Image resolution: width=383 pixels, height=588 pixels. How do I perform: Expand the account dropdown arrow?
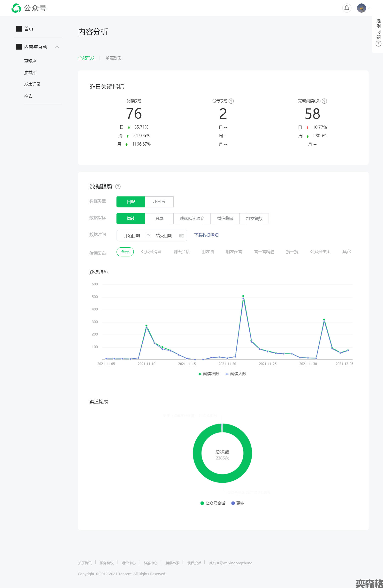point(369,8)
